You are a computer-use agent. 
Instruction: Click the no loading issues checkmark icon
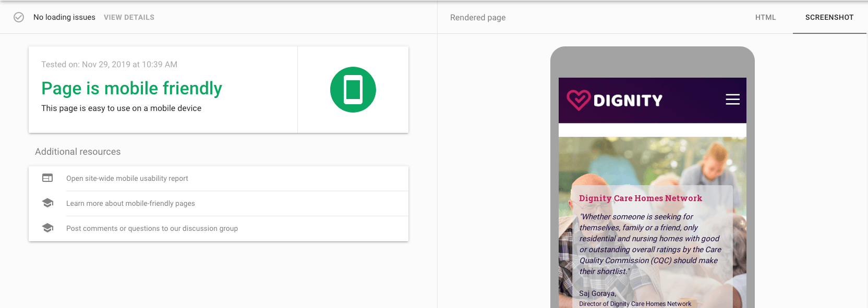[x=19, y=17]
